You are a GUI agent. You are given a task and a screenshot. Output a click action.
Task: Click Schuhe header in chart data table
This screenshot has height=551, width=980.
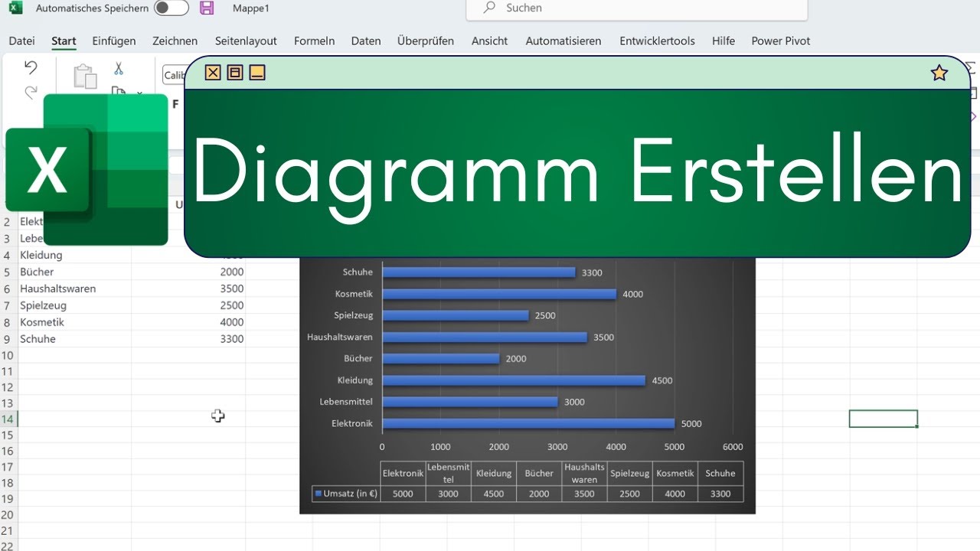720,473
